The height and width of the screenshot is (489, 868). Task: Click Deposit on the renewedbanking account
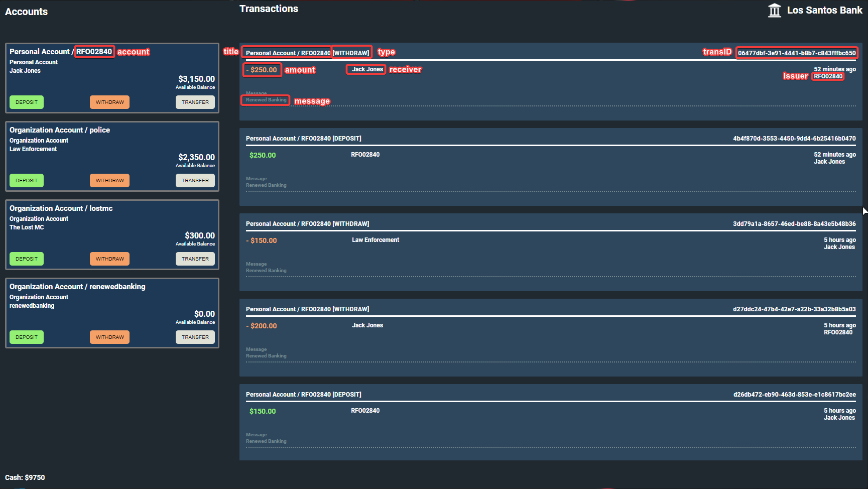click(x=26, y=337)
